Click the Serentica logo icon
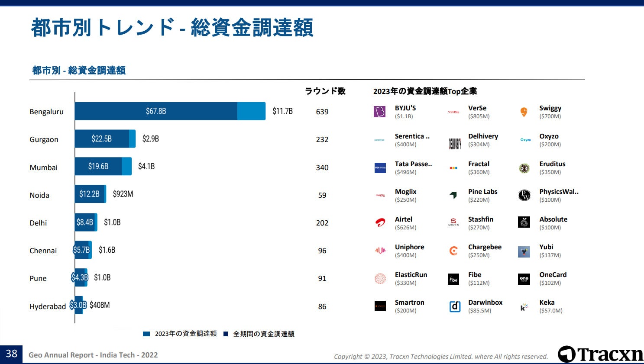Viewport: 644px width, 364px height. [379, 140]
